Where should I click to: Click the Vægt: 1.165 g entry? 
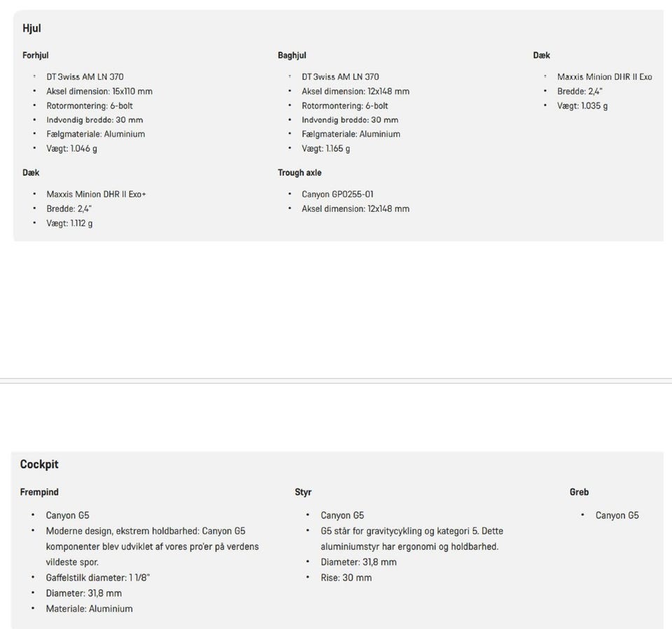pos(326,148)
